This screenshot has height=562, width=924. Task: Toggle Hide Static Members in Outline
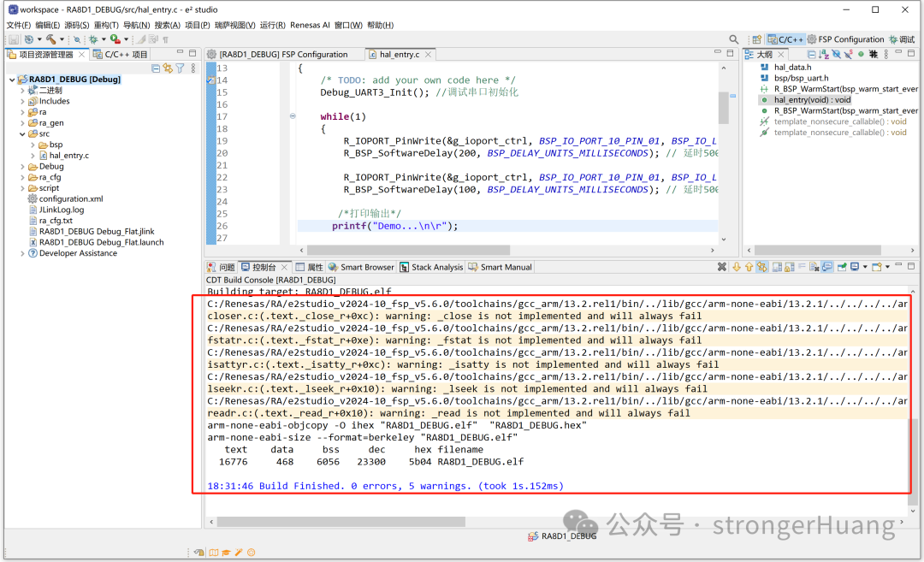click(x=849, y=54)
